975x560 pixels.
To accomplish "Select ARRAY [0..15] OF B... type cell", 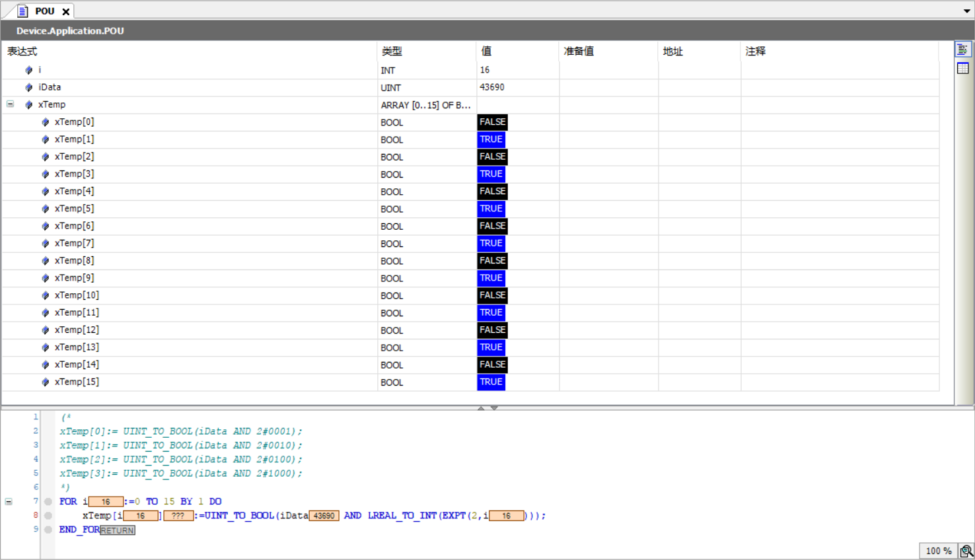I will click(426, 105).
